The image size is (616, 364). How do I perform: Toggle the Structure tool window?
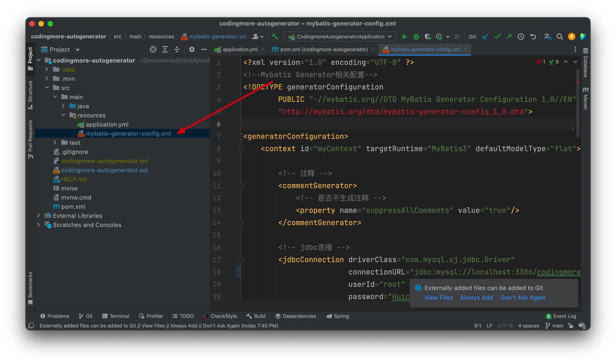(30, 95)
